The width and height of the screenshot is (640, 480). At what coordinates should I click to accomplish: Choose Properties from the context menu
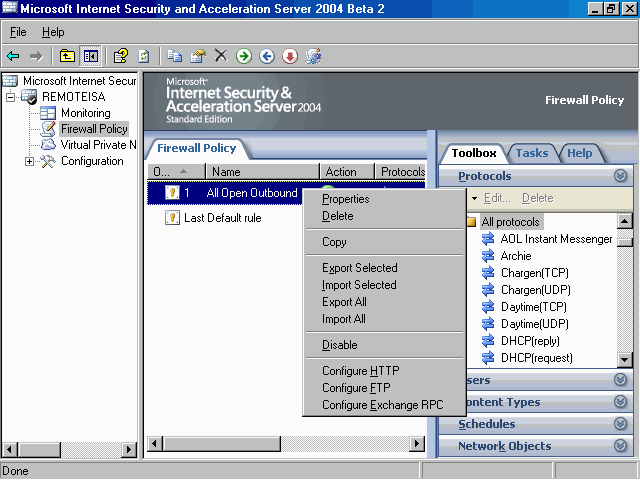coord(345,199)
